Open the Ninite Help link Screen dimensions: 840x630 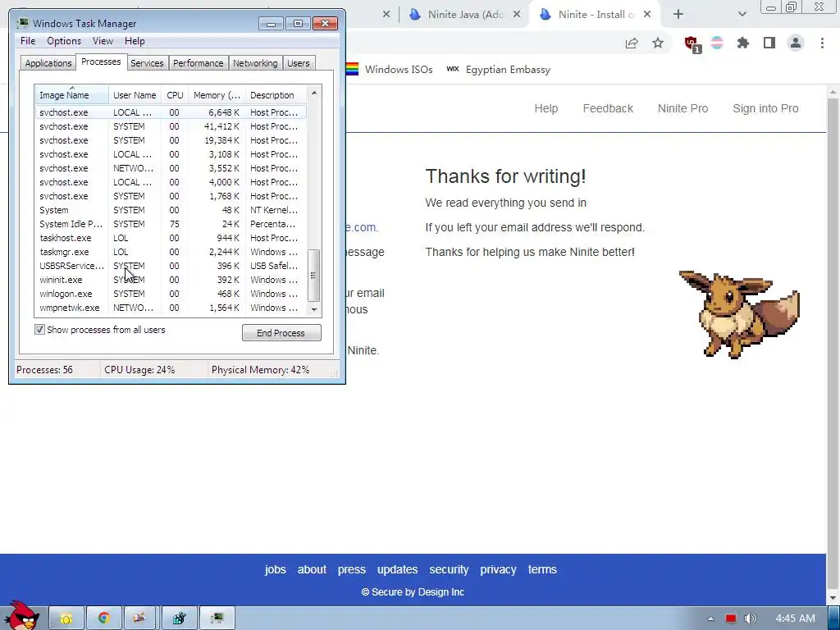tap(546, 108)
